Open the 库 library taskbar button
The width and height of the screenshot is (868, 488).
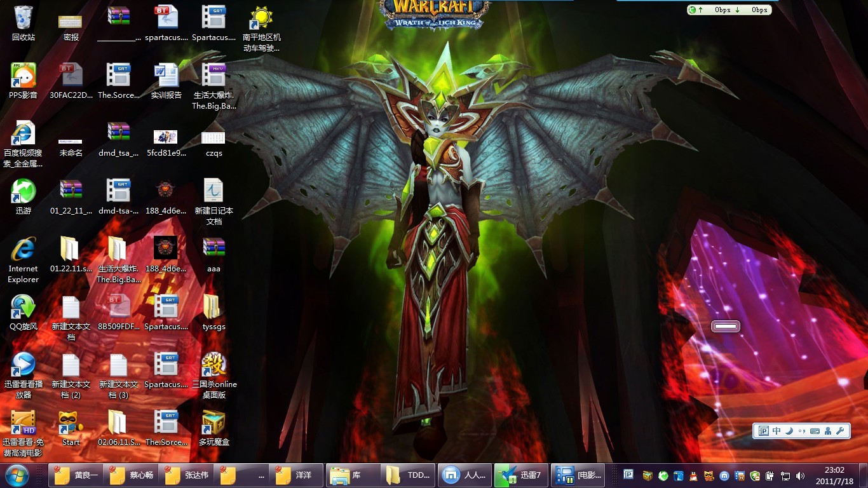point(353,475)
